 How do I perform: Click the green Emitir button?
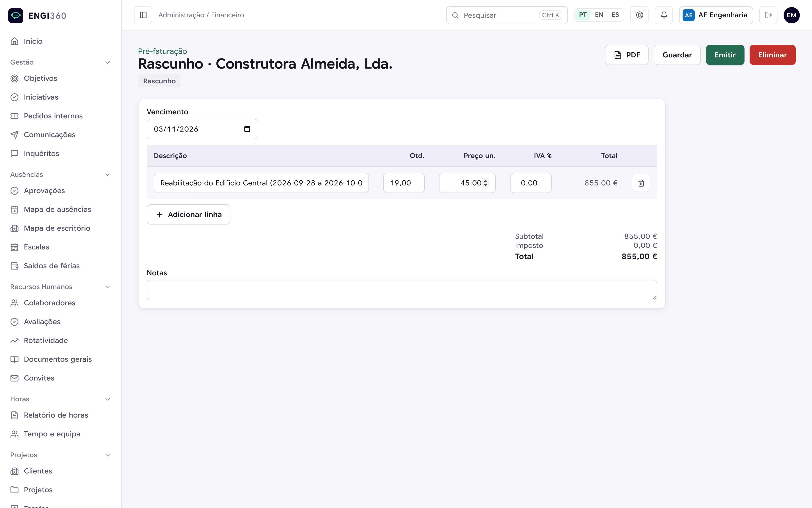(725, 55)
